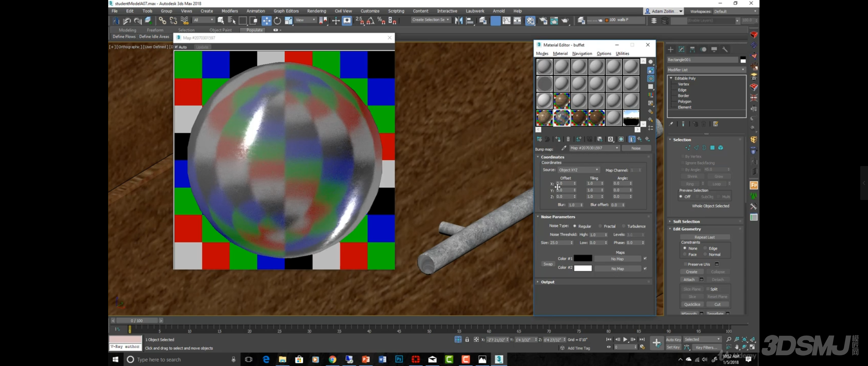Toggle the Angle Snap icon
The image size is (868, 366).
click(x=371, y=21)
